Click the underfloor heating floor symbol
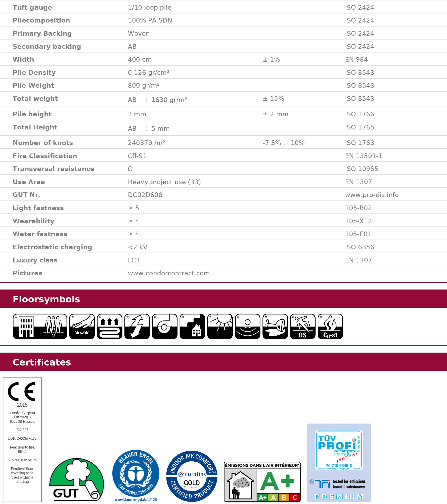Screen dimensions: 447x504 click(x=109, y=326)
